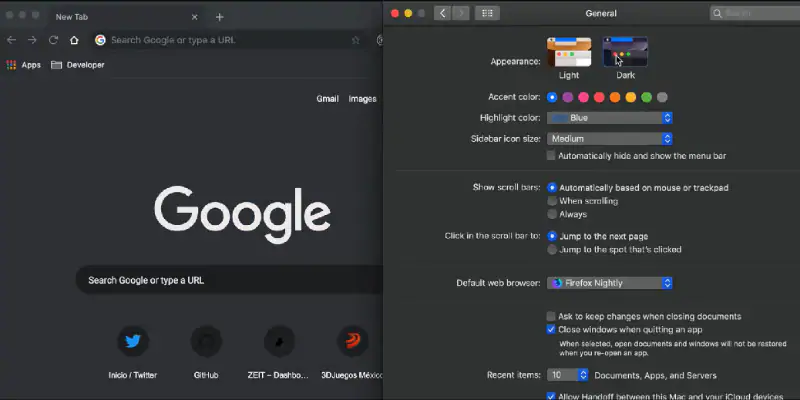Open the Default web browser dropdown
The image size is (800, 400).
point(610,283)
